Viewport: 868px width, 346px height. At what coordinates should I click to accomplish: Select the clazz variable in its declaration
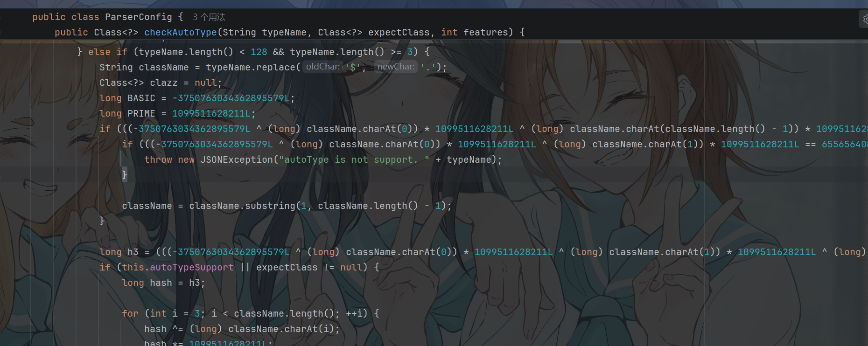164,83
